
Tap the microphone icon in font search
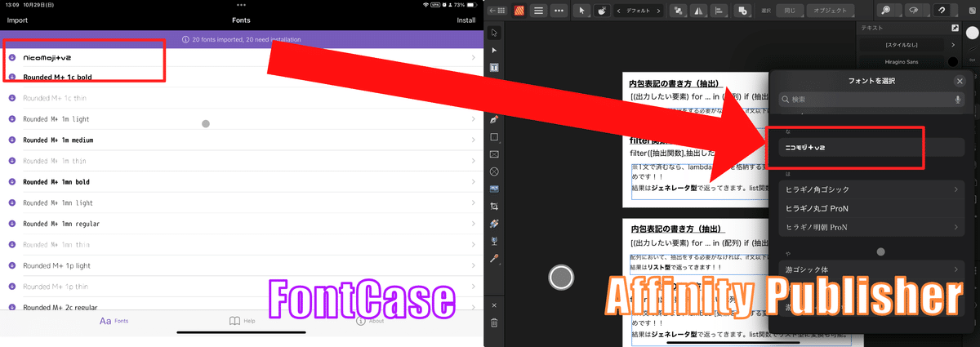click(x=957, y=100)
